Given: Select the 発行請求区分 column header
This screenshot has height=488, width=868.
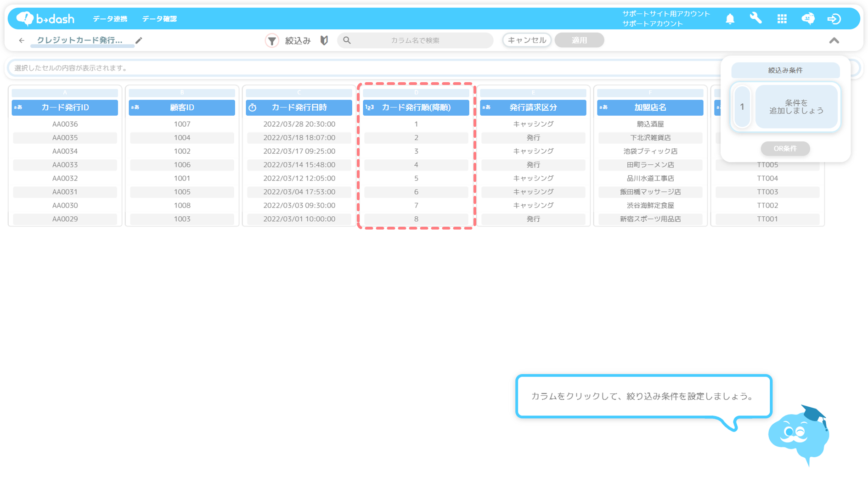Looking at the screenshot, I should point(533,107).
